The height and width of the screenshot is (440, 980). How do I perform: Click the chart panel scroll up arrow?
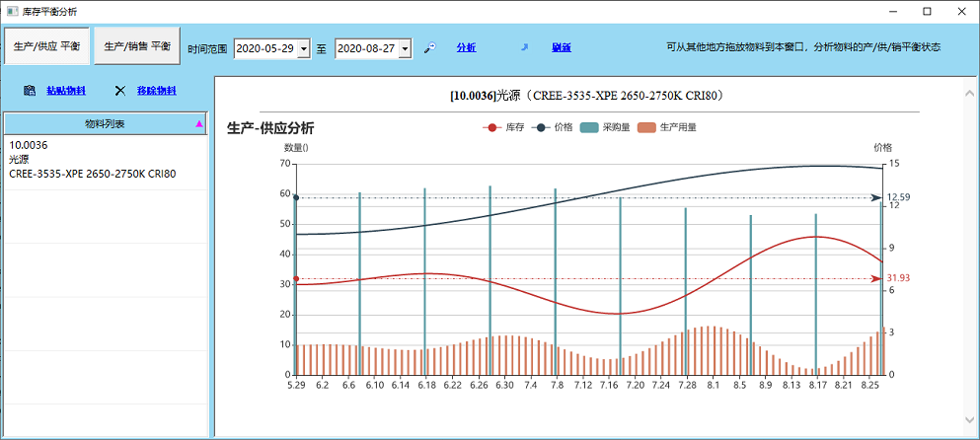click(969, 93)
